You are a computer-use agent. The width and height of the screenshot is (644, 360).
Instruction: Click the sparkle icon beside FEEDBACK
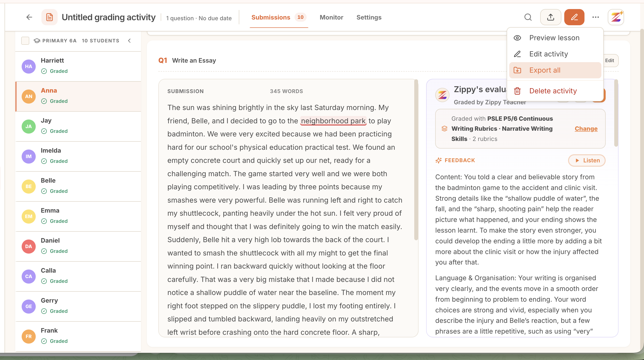(439, 160)
